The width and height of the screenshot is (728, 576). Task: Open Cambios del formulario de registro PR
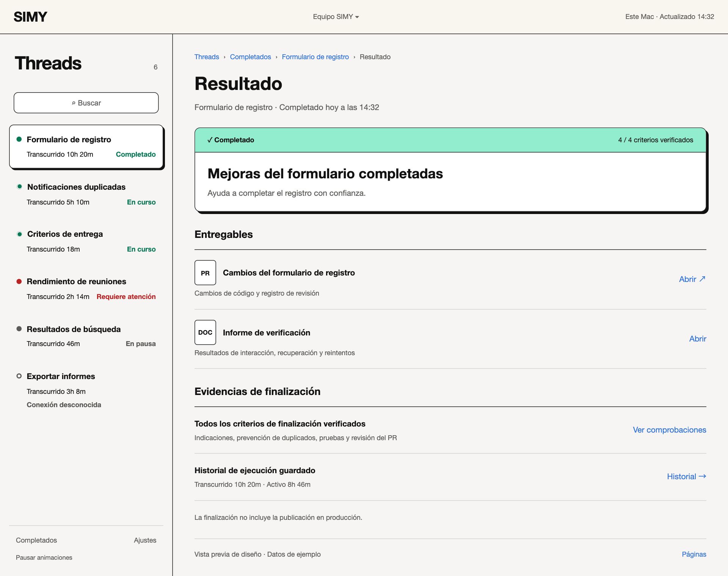coord(692,279)
